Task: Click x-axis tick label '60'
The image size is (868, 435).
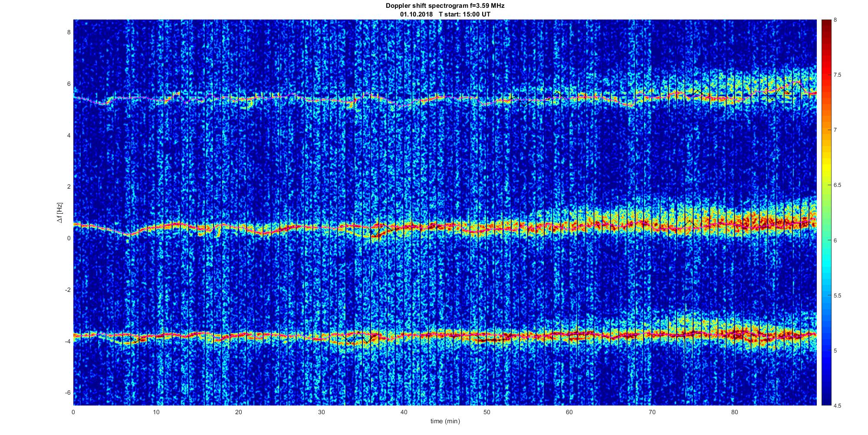Action: pos(569,412)
